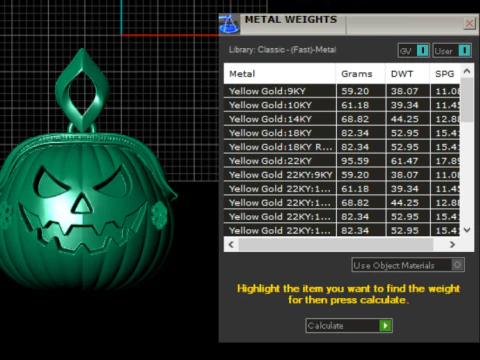Viewport: 480px width, 360px height.
Task: Select the Yellow Gold:22KY row
Action: tap(342, 161)
